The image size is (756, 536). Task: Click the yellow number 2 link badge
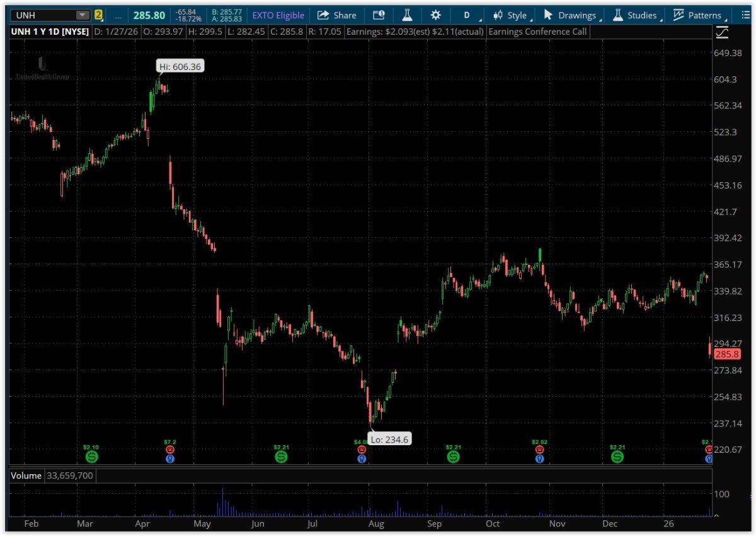[x=99, y=15]
